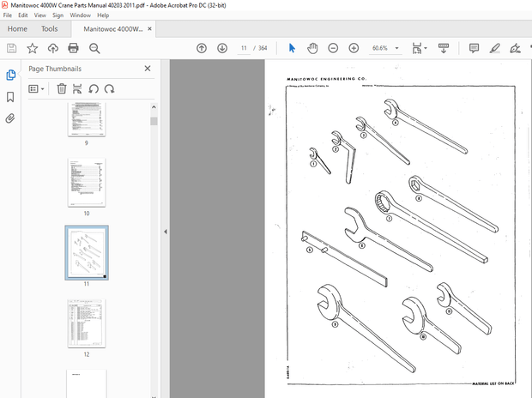Click the Sign pen icon
The height and width of the screenshot is (398, 532).
pyautogui.click(x=515, y=48)
